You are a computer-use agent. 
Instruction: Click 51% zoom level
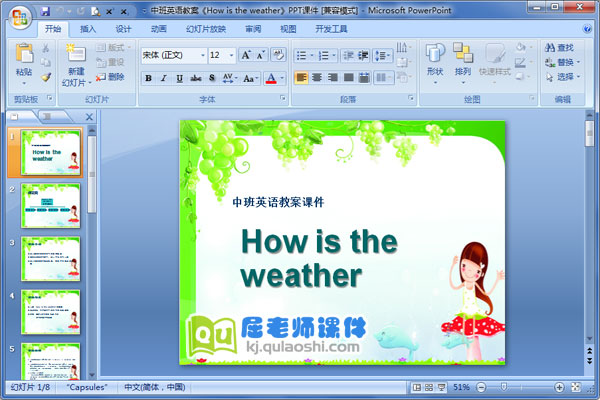tap(461, 387)
